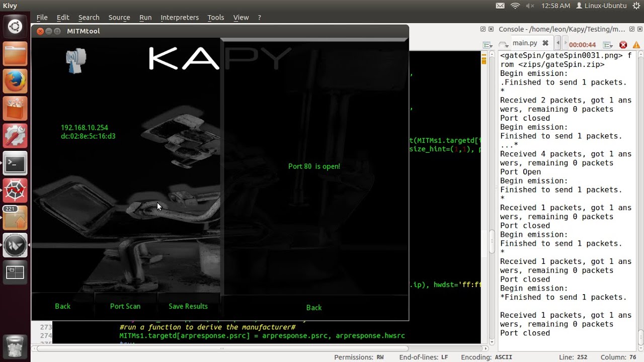The image size is (644, 362).
Task: Click the antenna device icon in MITMtool
Action: pyautogui.click(x=76, y=61)
